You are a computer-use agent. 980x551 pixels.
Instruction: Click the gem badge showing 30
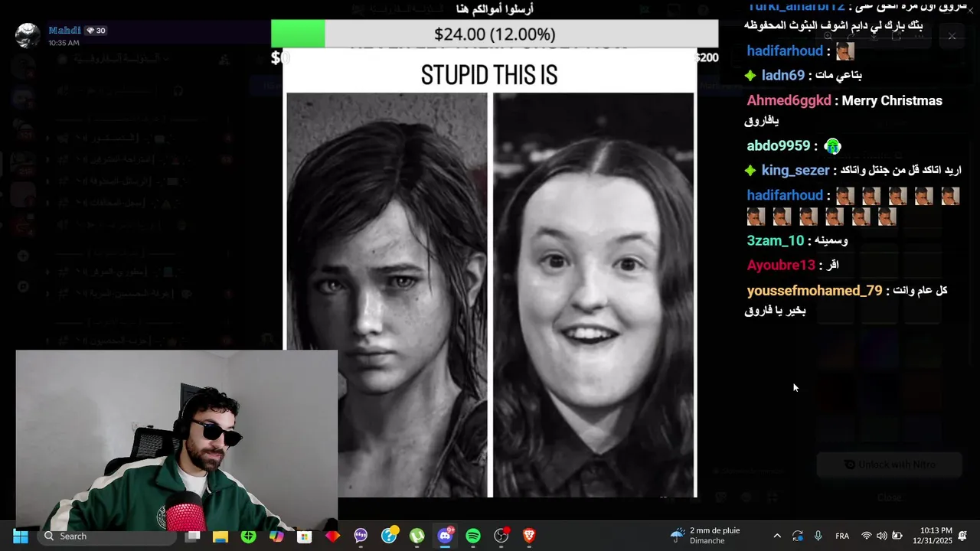coord(96,31)
